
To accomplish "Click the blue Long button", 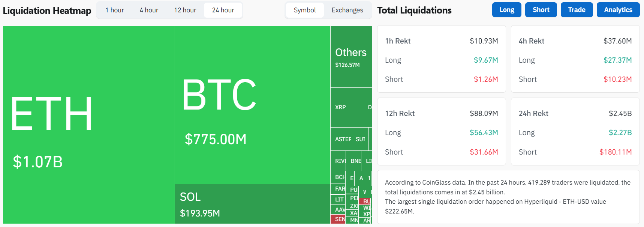I will click(506, 10).
